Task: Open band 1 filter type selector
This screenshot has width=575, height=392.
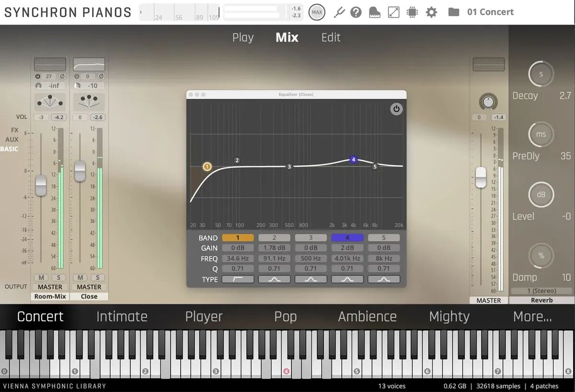Action: click(x=238, y=279)
